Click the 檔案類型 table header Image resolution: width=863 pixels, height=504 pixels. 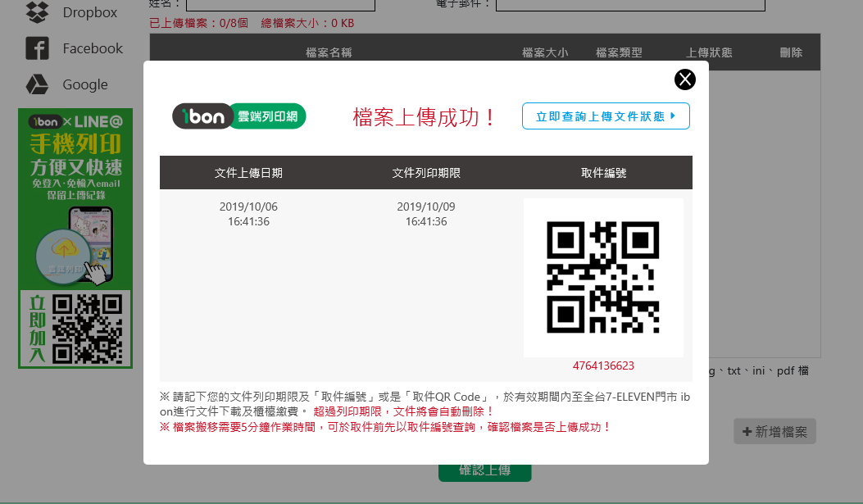(x=619, y=52)
